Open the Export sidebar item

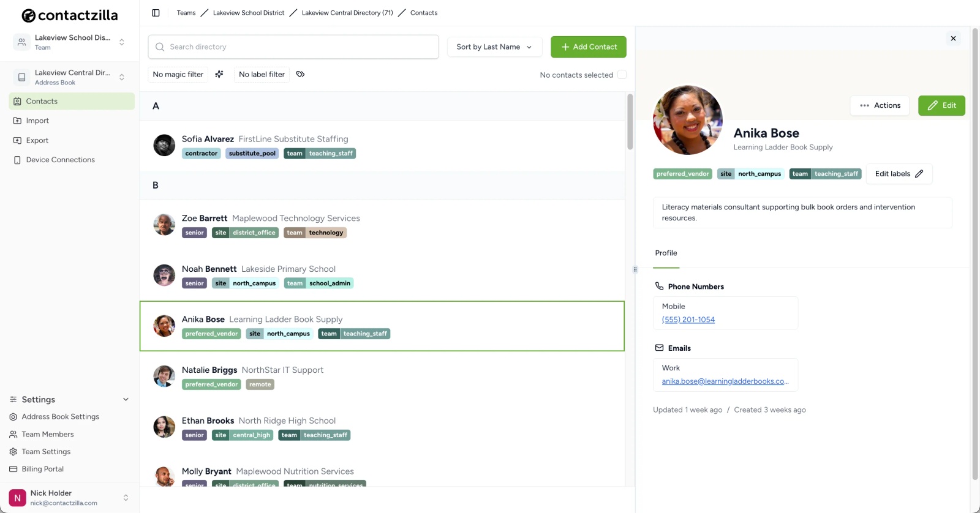(72, 140)
